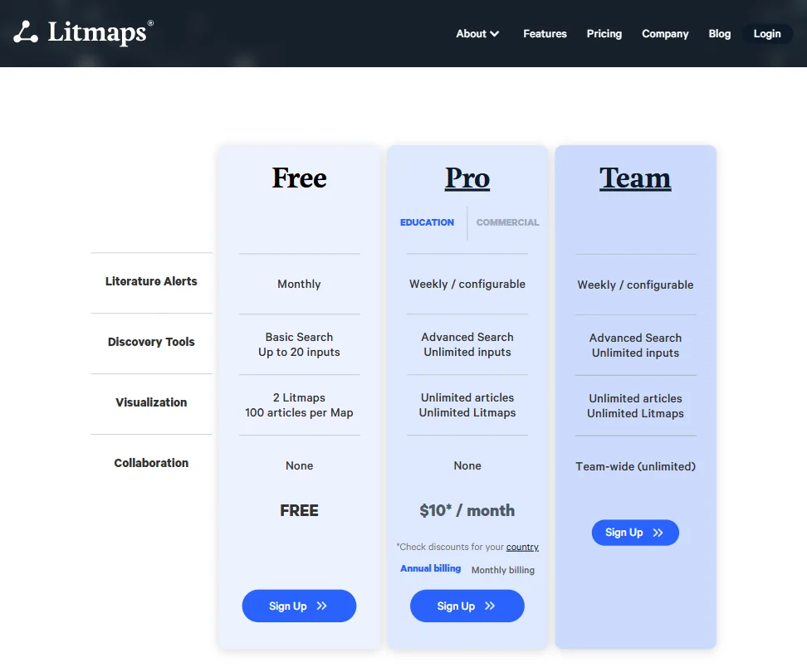The image size is (807, 672).
Task: Open the Litmaps wordmark home link
Action: [97, 32]
